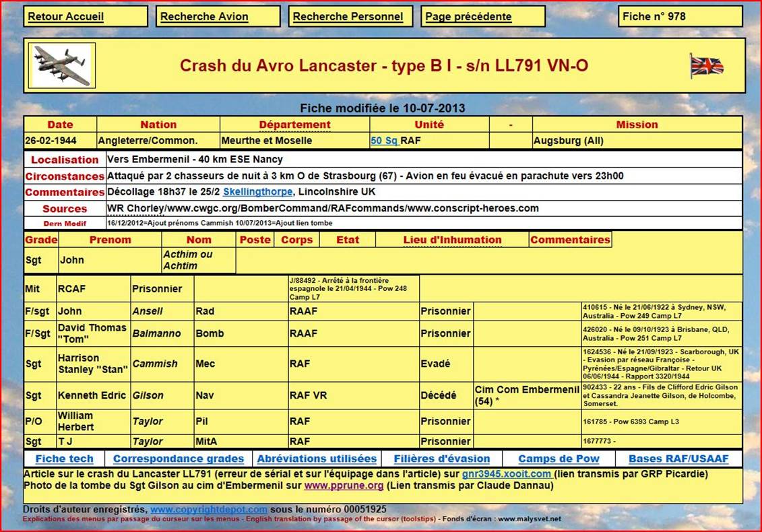The width and height of the screenshot is (762, 532).
Task: Open Filières d'évasion link
Action: [442, 459]
